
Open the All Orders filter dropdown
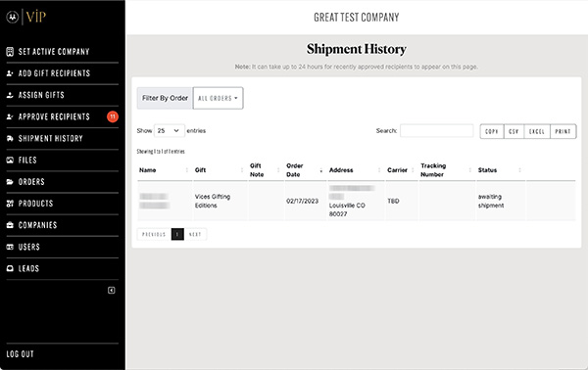218,98
